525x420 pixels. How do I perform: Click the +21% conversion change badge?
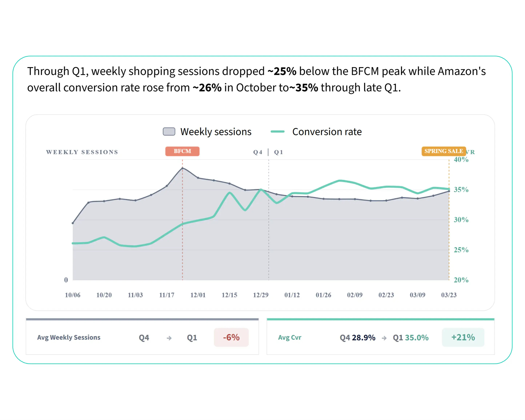click(463, 337)
